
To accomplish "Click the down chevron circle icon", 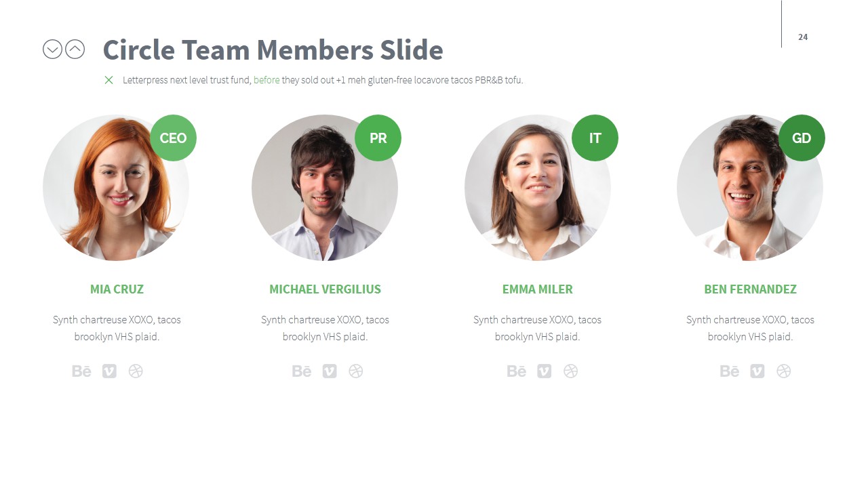I will (x=52, y=49).
